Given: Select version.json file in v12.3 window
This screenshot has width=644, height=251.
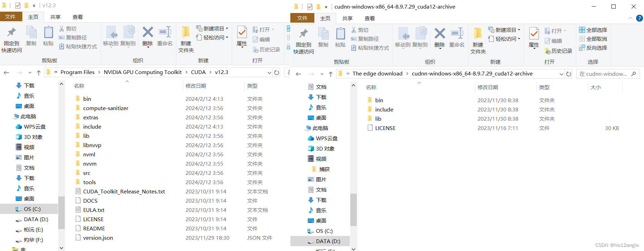Looking at the screenshot, I should coord(98,238).
